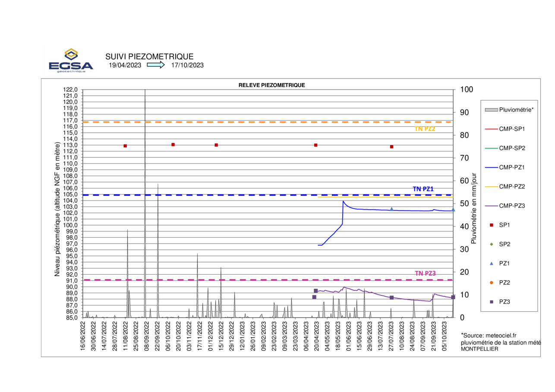
Task: Click the TN PZ1 label on the chart
Action: click(423, 188)
